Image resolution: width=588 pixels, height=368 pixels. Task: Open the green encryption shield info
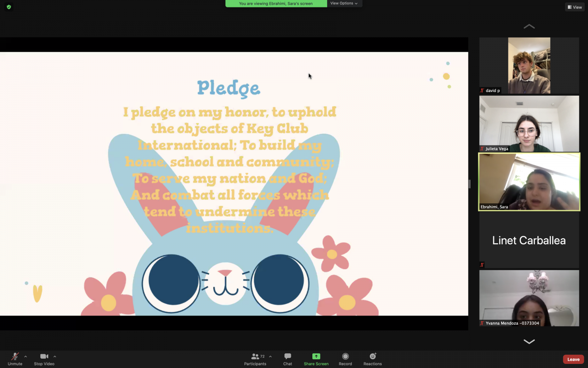(9, 7)
